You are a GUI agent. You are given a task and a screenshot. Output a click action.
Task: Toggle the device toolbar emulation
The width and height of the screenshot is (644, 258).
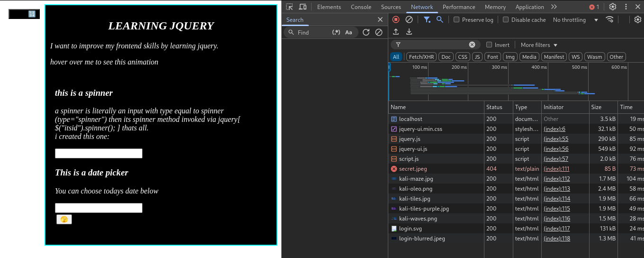click(303, 7)
